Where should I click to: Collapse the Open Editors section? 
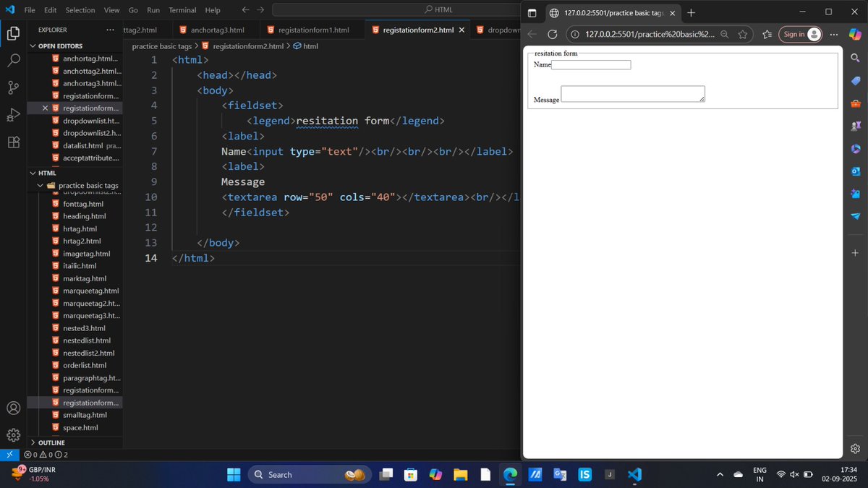point(61,46)
